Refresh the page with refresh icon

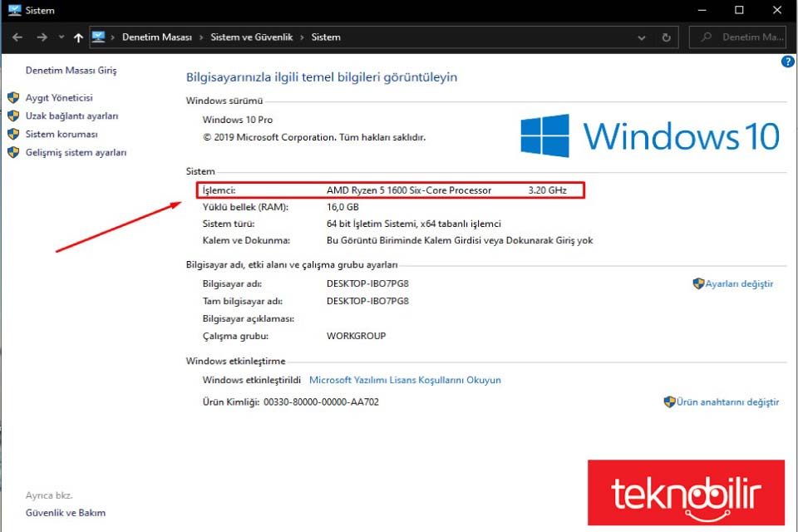(x=666, y=37)
